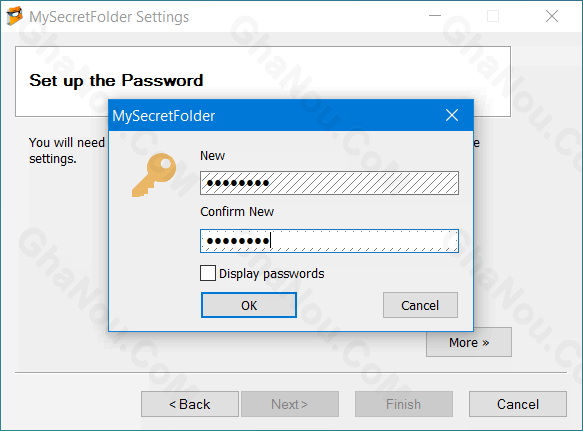The width and height of the screenshot is (583, 431).
Task: Click the greyed-out maximize button in title bar
Action: pyautogui.click(x=493, y=16)
